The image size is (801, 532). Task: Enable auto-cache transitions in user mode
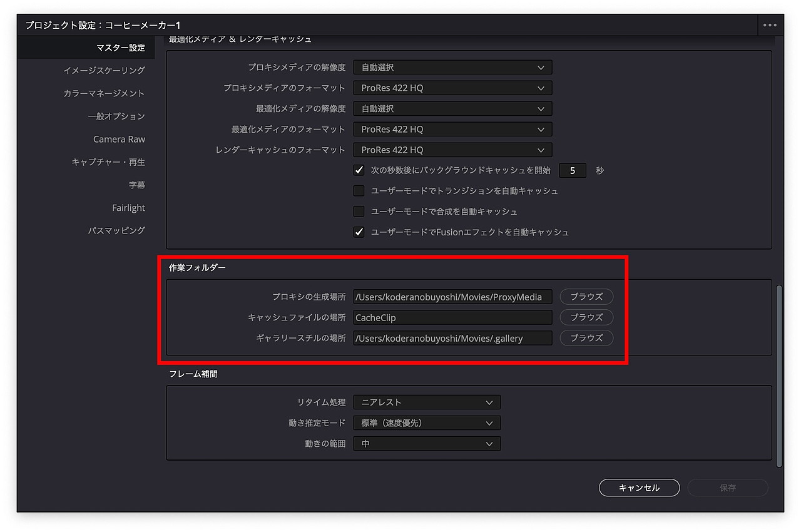[359, 190]
